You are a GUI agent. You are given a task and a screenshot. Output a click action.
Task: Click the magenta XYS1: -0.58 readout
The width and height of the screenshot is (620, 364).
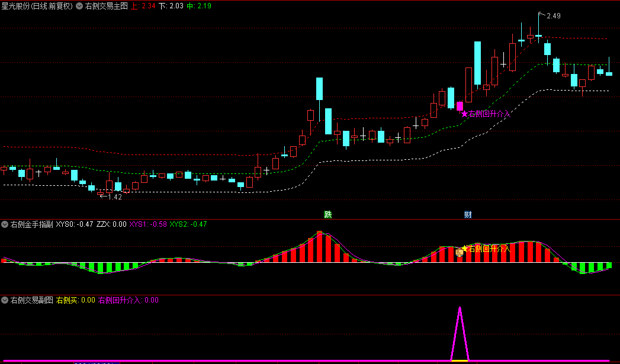click(148, 224)
